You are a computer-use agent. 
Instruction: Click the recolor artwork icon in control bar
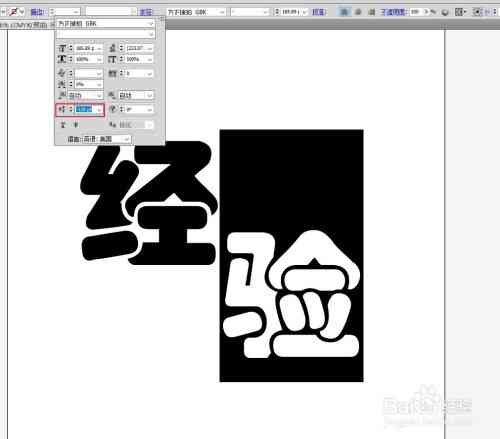pyautogui.click(x=445, y=12)
